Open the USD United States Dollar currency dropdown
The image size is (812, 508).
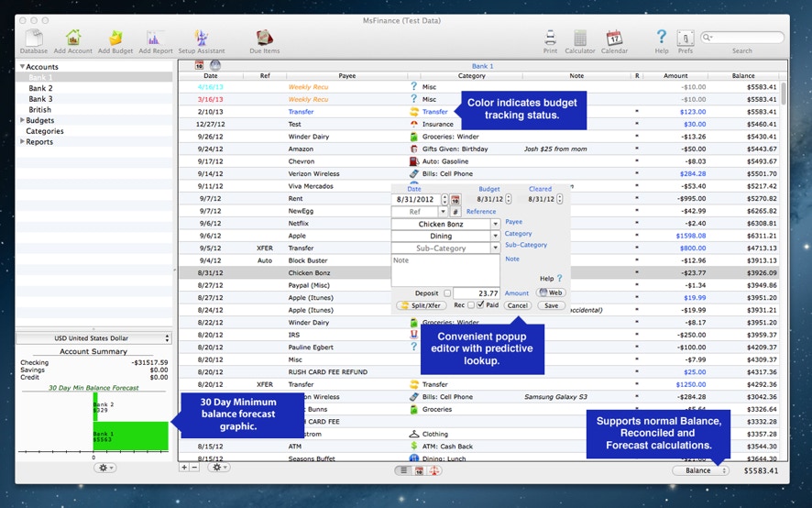click(x=93, y=338)
